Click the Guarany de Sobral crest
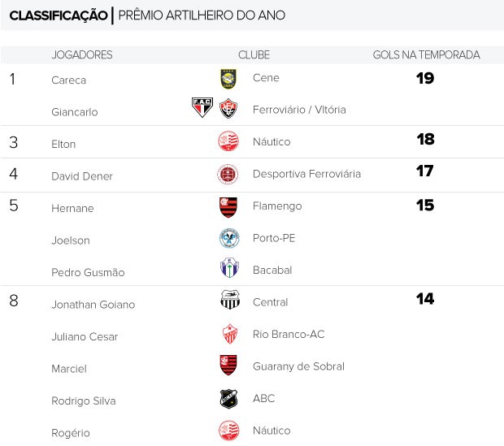This screenshot has width=504, height=446. pos(228,365)
